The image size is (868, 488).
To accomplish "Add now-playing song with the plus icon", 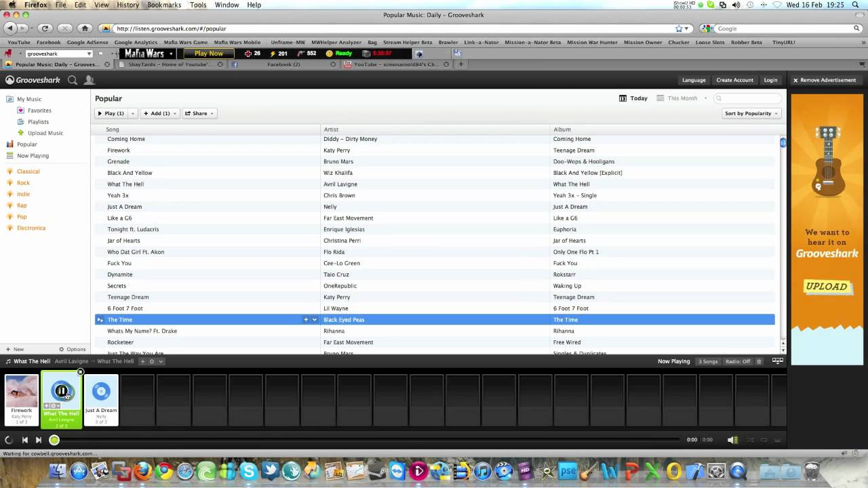I will (142, 361).
